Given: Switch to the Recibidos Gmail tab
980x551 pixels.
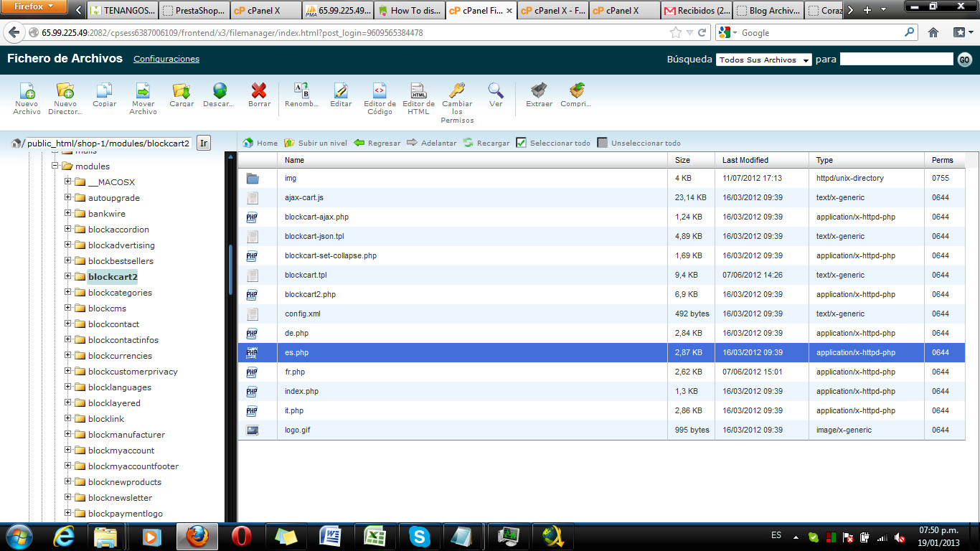Looking at the screenshot, I should pos(696,11).
